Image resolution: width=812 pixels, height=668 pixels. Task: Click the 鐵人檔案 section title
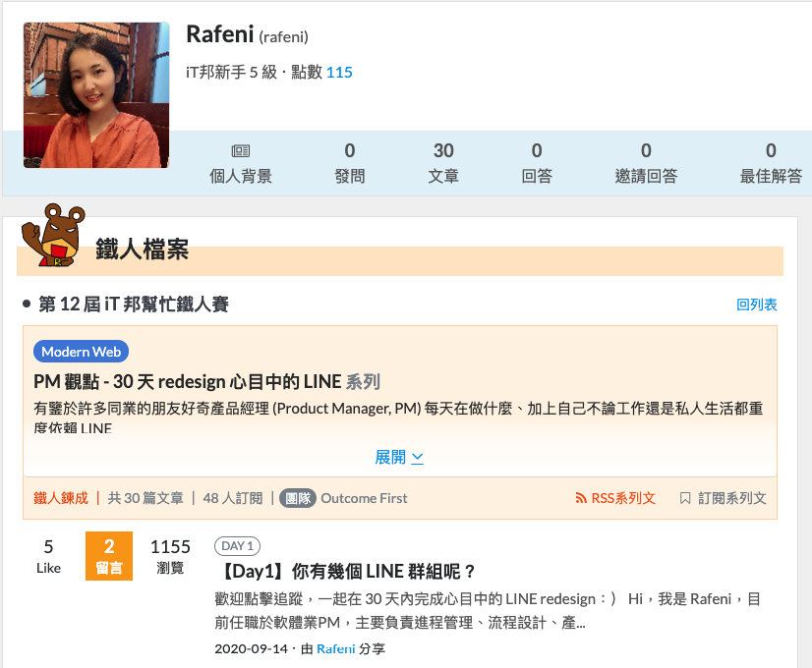tap(142, 249)
